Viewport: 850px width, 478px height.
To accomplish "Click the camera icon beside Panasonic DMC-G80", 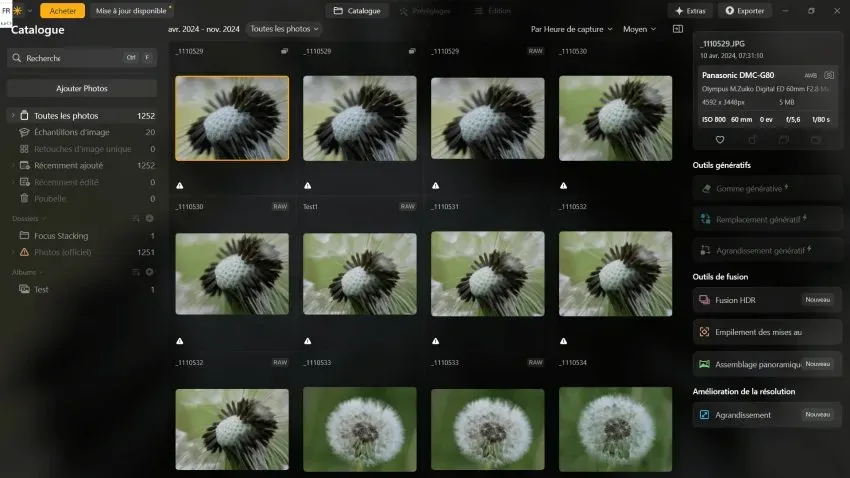I will 829,75.
